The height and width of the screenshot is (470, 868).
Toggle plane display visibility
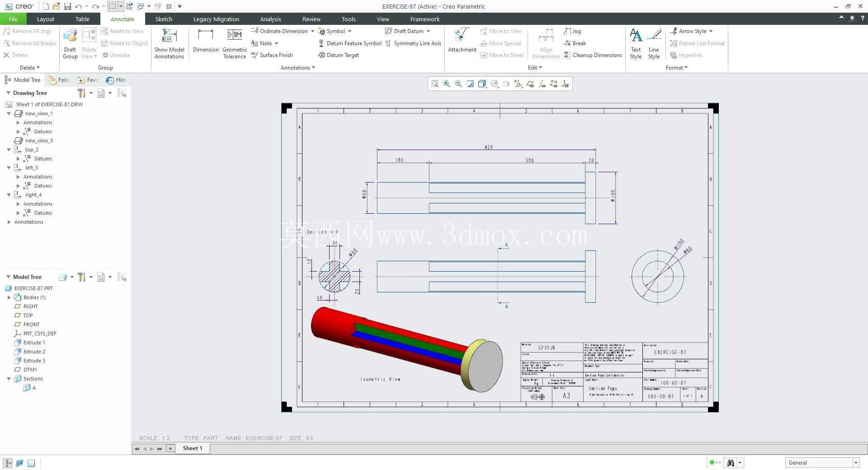click(530, 84)
